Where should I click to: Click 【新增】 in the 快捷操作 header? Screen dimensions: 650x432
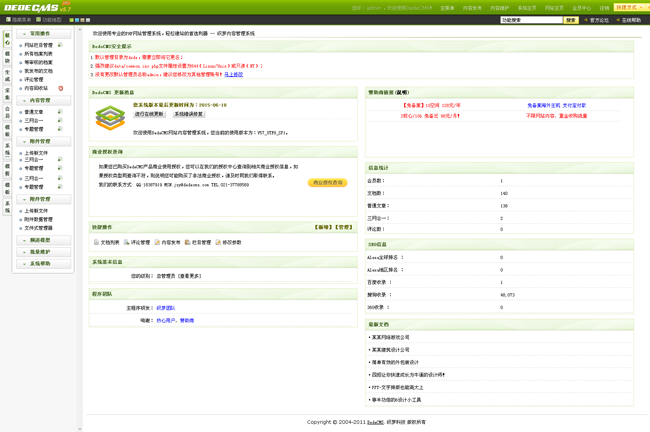[x=323, y=227]
